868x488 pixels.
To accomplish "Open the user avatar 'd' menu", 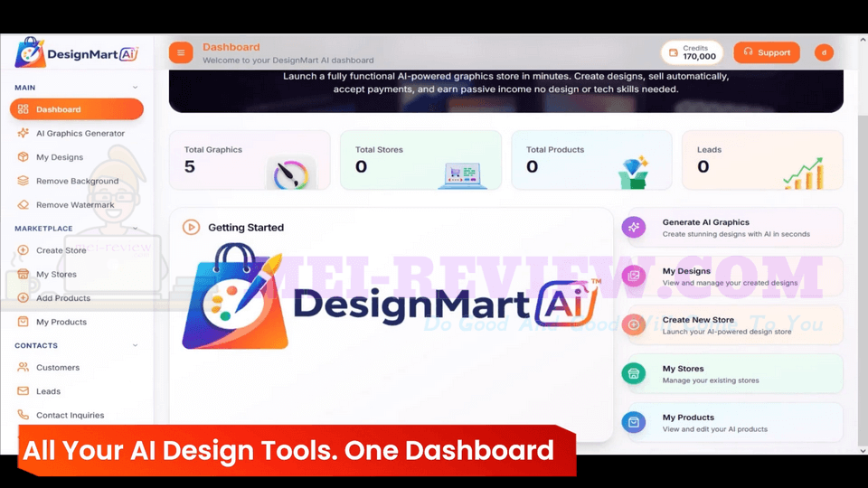I will click(824, 52).
